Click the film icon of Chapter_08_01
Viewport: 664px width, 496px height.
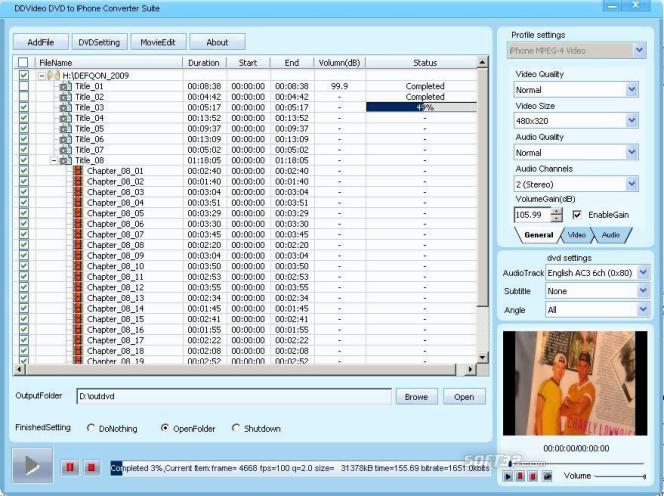78,171
